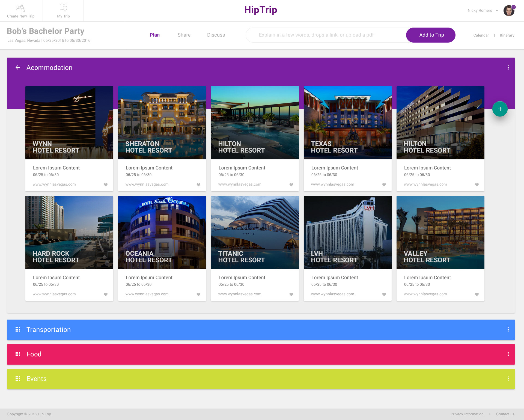Open the Nicky Romero user dropdown arrow
Image resolution: width=524 pixels, height=420 pixels.
pos(497,11)
